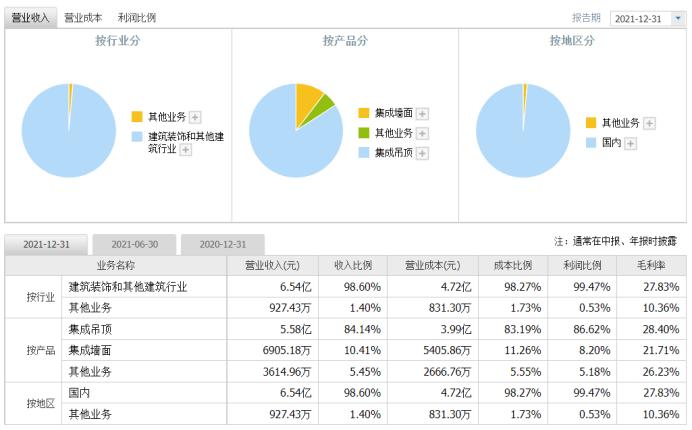
Task: Click plus icon beside 其他业务 in 按地区分
Action: (649, 123)
